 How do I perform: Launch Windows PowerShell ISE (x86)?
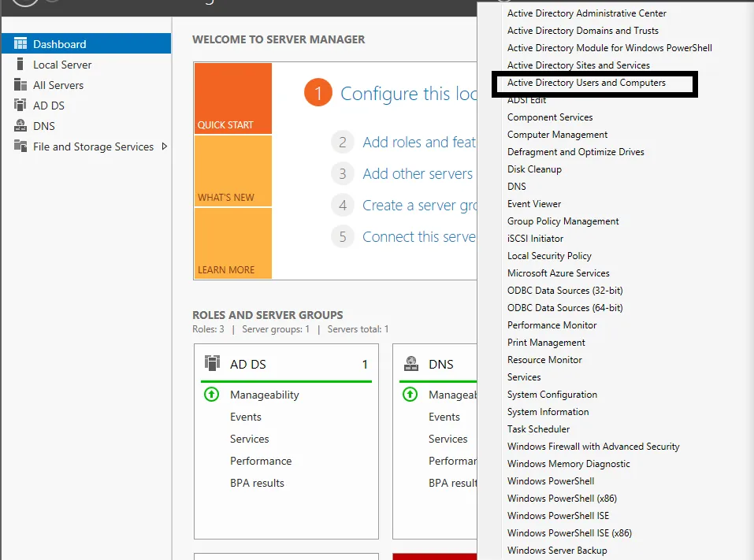(x=570, y=532)
